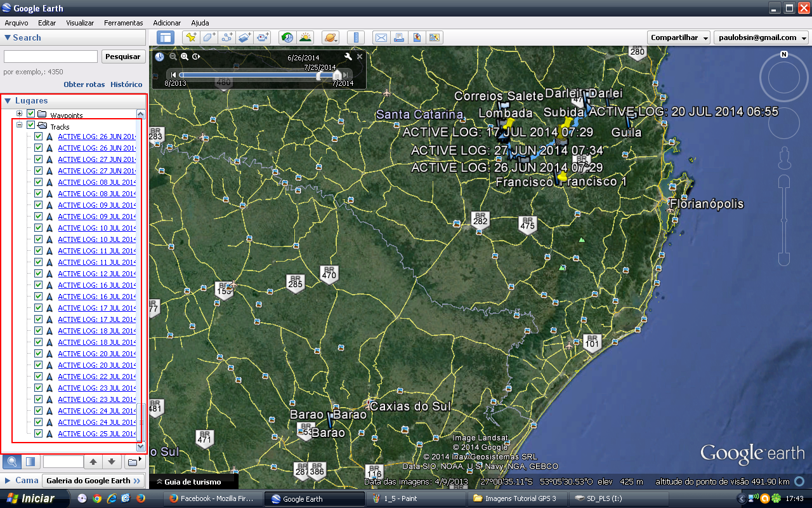Click the Pesquisar button

pos(123,57)
